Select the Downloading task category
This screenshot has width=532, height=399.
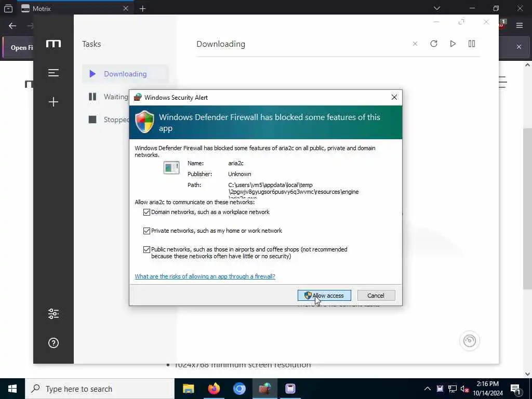[x=125, y=74]
